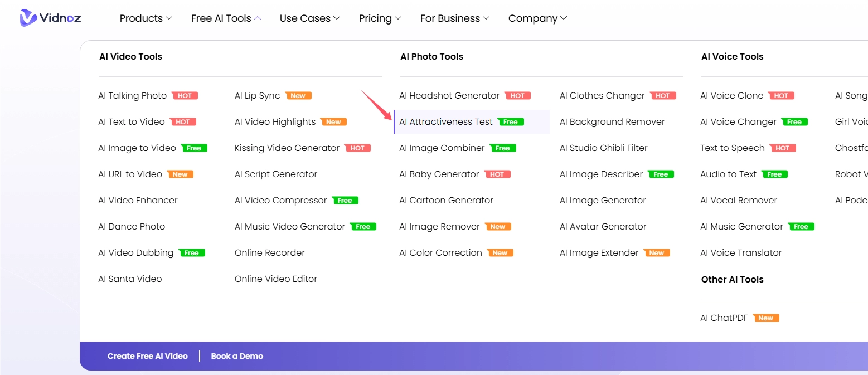Click the AI Baby Generator link
Image resolution: width=868 pixels, height=375 pixels.
[439, 174]
